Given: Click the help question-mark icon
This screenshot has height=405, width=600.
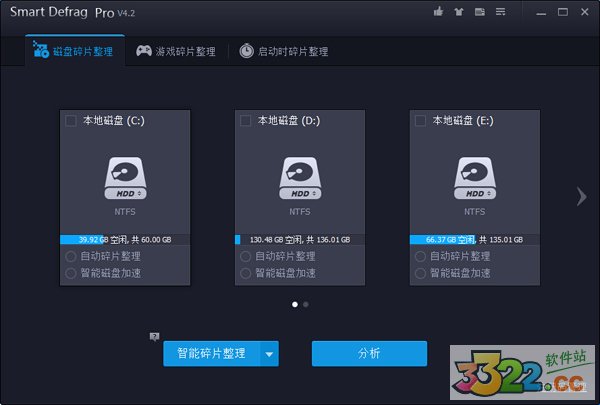Looking at the screenshot, I should tap(154, 336).
